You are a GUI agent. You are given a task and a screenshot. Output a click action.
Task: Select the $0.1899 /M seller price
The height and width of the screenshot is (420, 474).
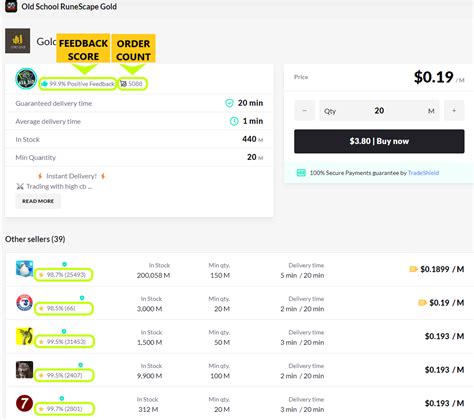click(442, 269)
